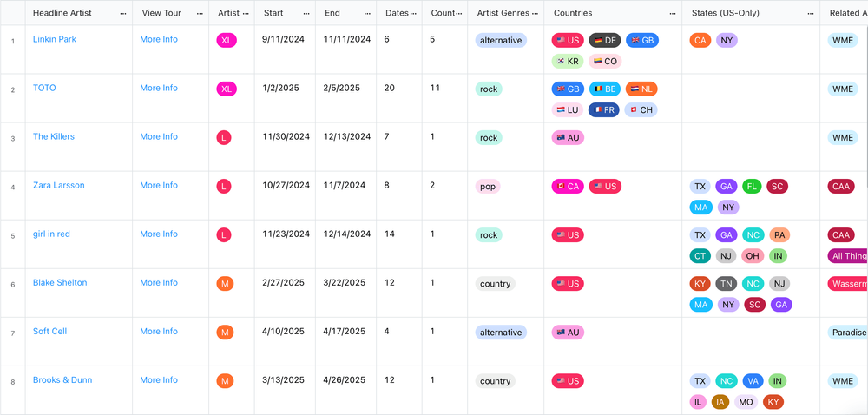
Task: Click the country genre tag for Blake Shelton
Action: pyautogui.click(x=495, y=284)
